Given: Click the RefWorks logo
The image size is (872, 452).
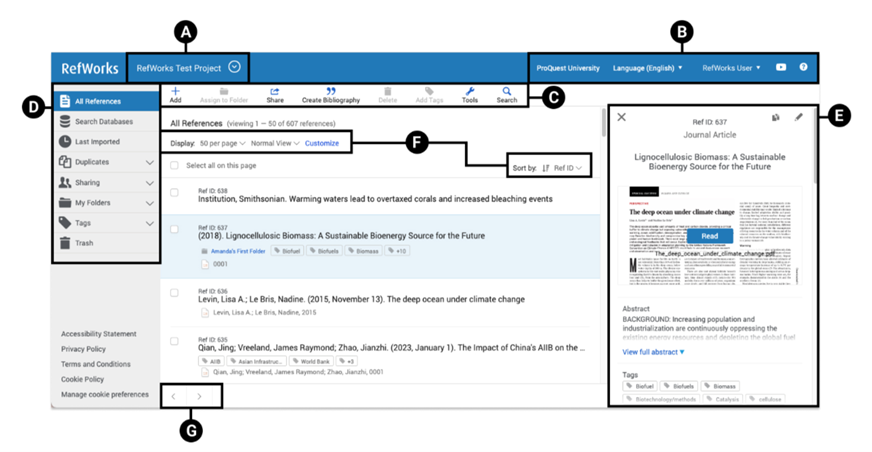Looking at the screenshot, I should (x=90, y=68).
